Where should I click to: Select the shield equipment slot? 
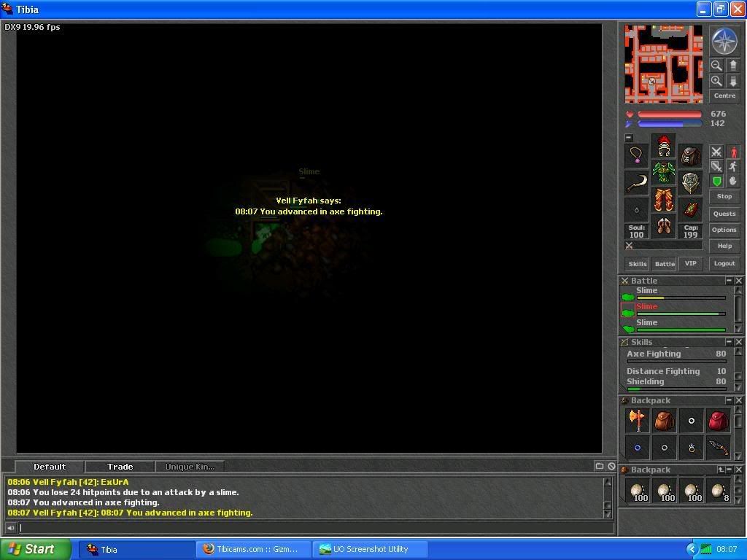(690, 183)
